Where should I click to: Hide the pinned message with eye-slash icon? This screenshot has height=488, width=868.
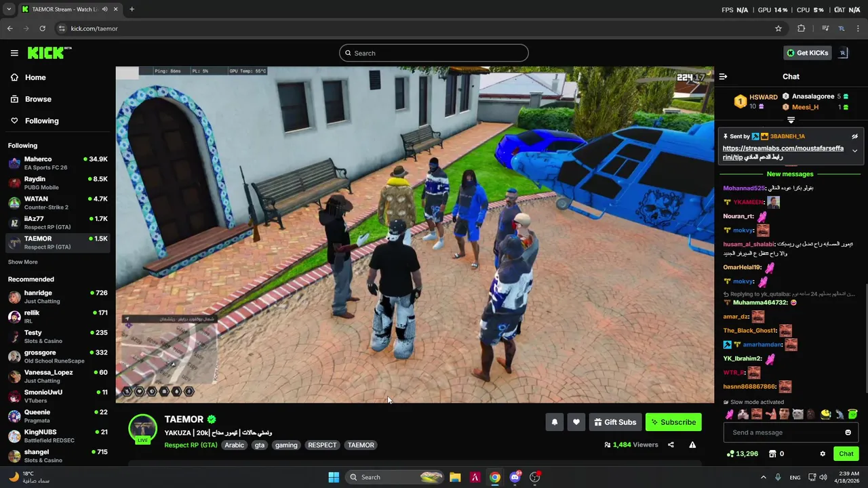pyautogui.click(x=854, y=136)
